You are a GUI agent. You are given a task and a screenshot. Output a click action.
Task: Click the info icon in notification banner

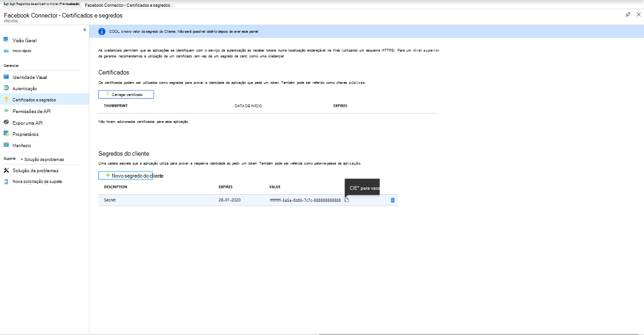click(x=102, y=31)
